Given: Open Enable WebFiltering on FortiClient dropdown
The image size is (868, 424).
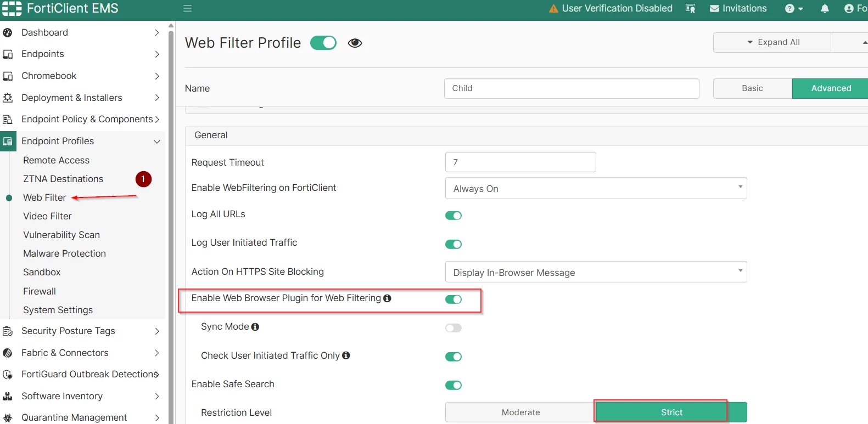Looking at the screenshot, I should click(596, 188).
